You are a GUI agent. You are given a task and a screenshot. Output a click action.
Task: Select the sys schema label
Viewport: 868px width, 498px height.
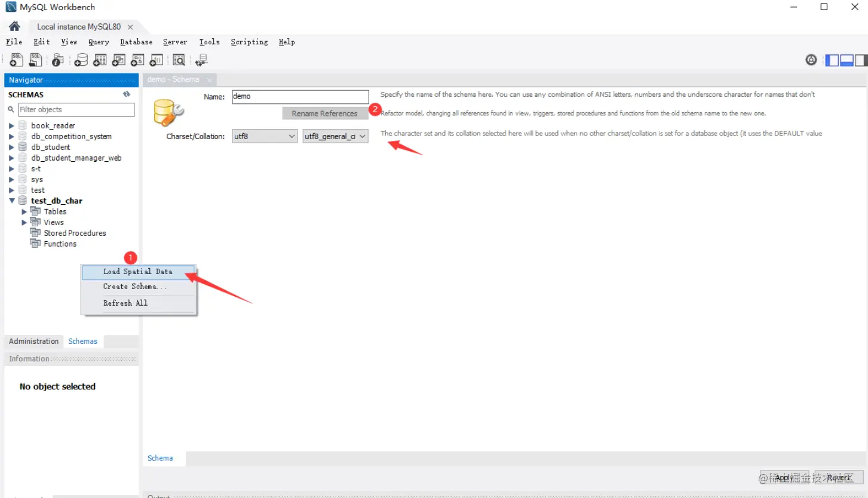point(37,179)
